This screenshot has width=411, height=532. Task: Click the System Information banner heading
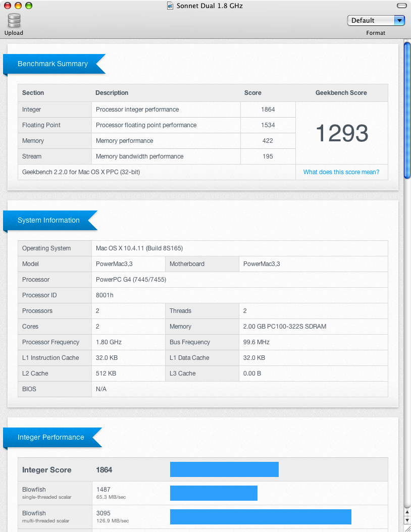tap(50, 220)
